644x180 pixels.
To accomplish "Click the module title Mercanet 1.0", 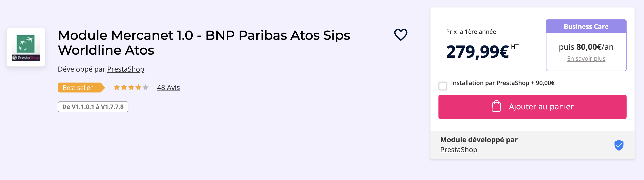I will point(204,43).
